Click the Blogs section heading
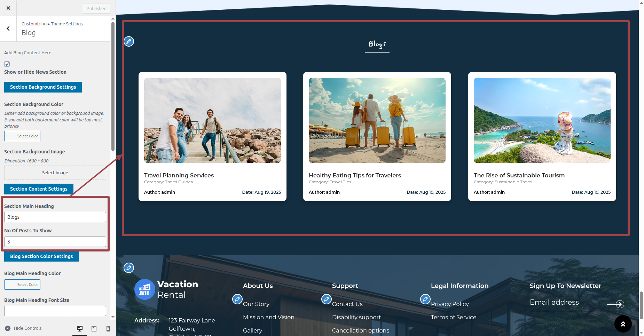 (377, 44)
